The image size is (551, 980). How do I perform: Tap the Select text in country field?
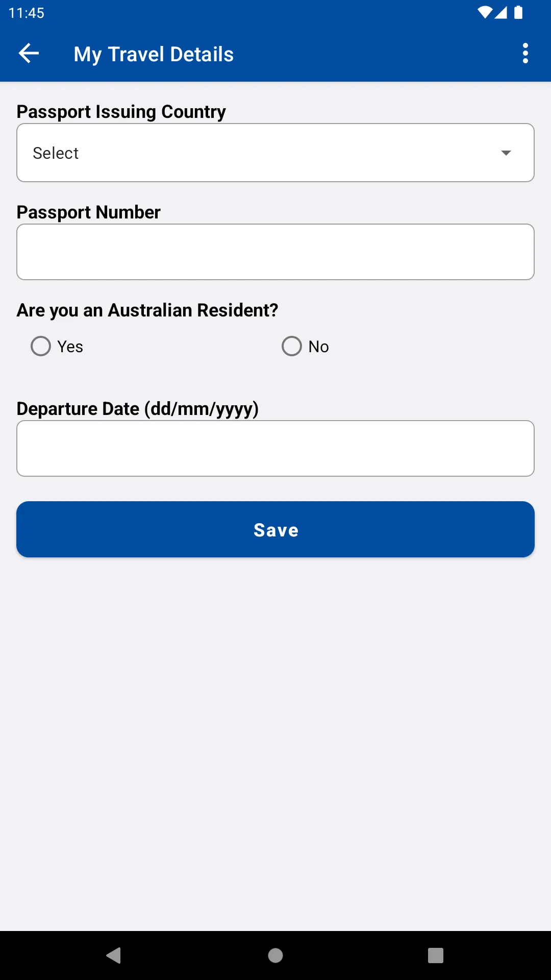56,153
